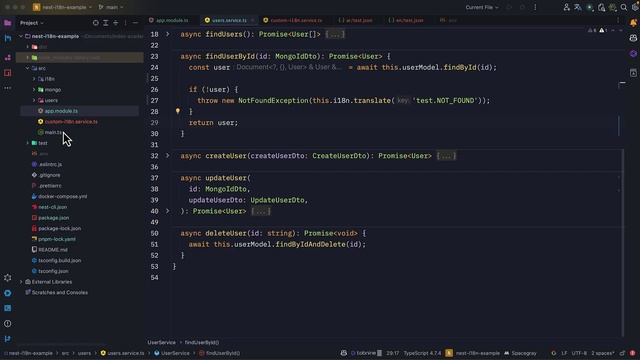
Task: Click the lightbulb intention icon on line 28
Action: (x=178, y=111)
